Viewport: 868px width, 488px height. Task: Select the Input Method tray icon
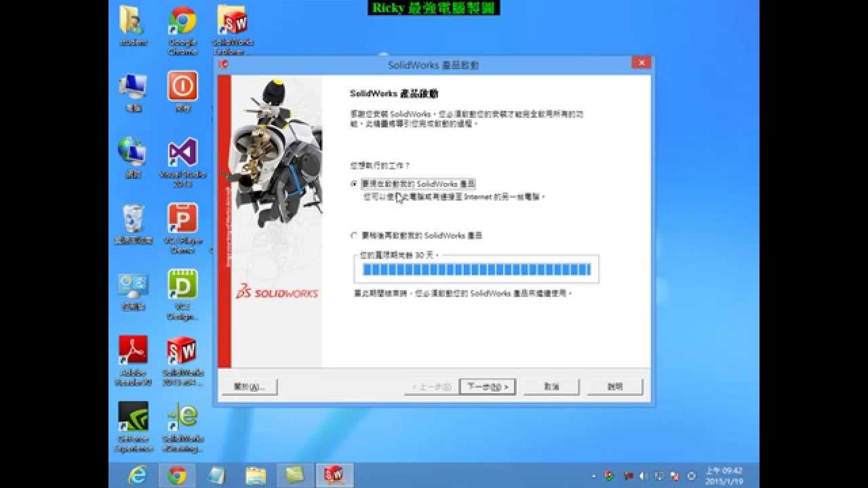(x=692, y=476)
